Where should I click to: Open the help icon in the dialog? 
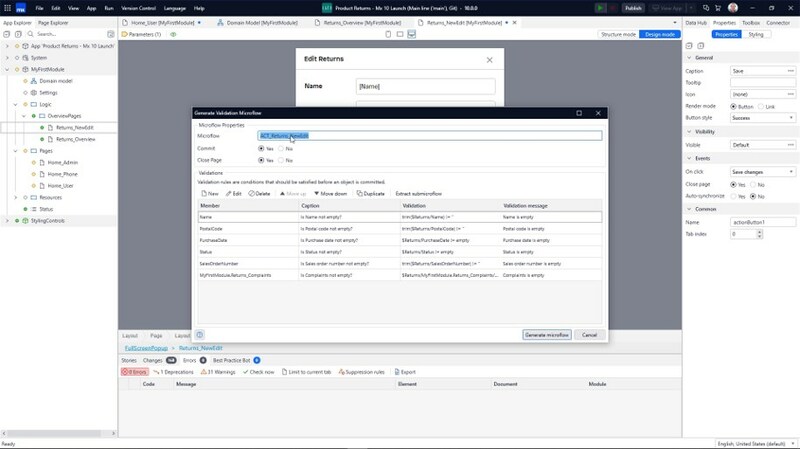pos(200,335)
